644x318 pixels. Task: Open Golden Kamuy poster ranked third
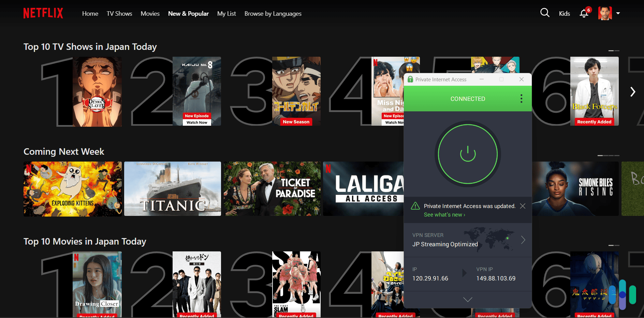click(x=296, y=91)
